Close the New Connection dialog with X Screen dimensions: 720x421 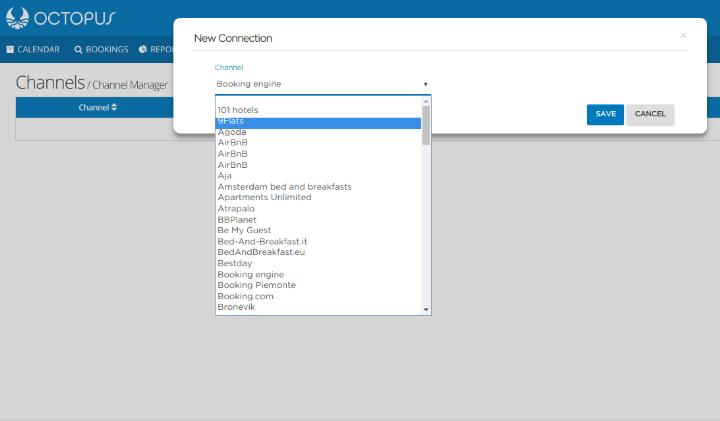[x=683, y=35]
